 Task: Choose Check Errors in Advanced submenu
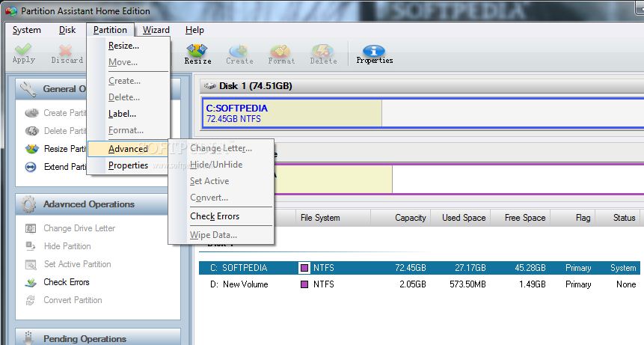pos(221,216)
